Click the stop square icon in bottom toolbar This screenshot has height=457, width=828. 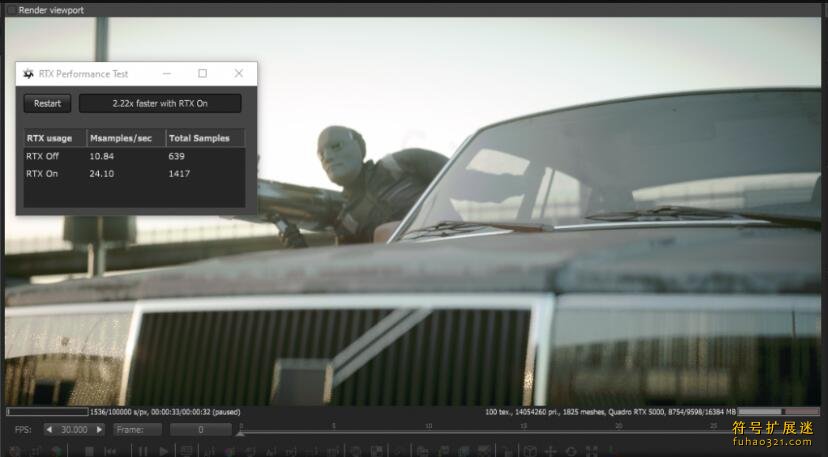click(89, 451)
